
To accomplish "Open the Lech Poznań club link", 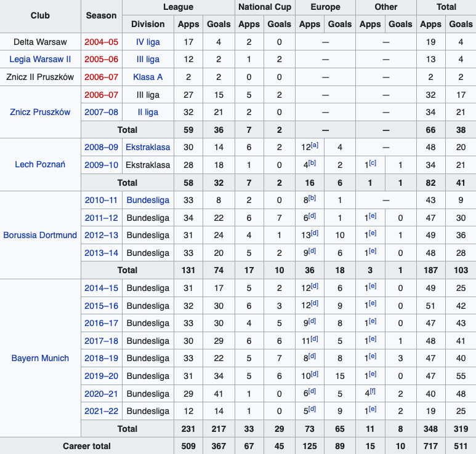I will tap(40, 164).
